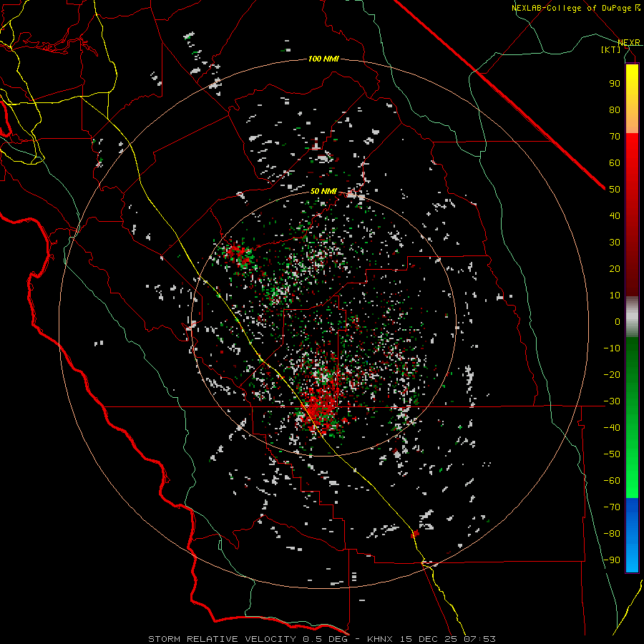Select the 80 value on velocity scale

click(615, 109)
